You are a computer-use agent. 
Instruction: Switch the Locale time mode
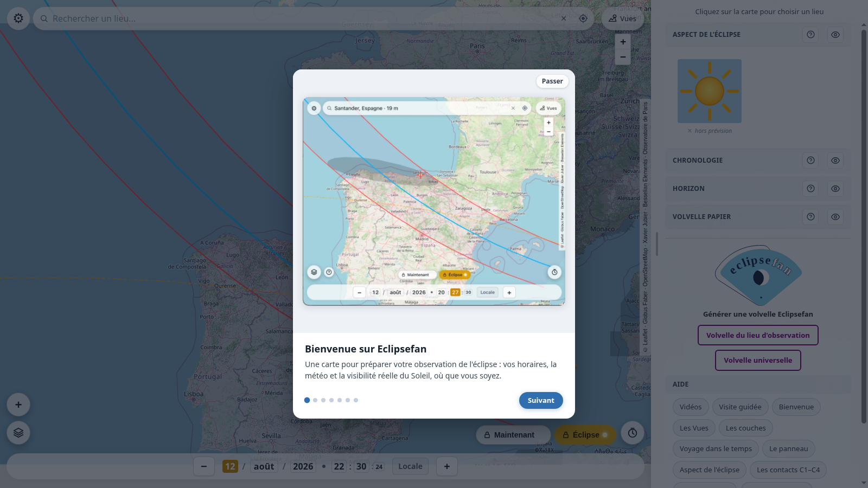(410, 466)
